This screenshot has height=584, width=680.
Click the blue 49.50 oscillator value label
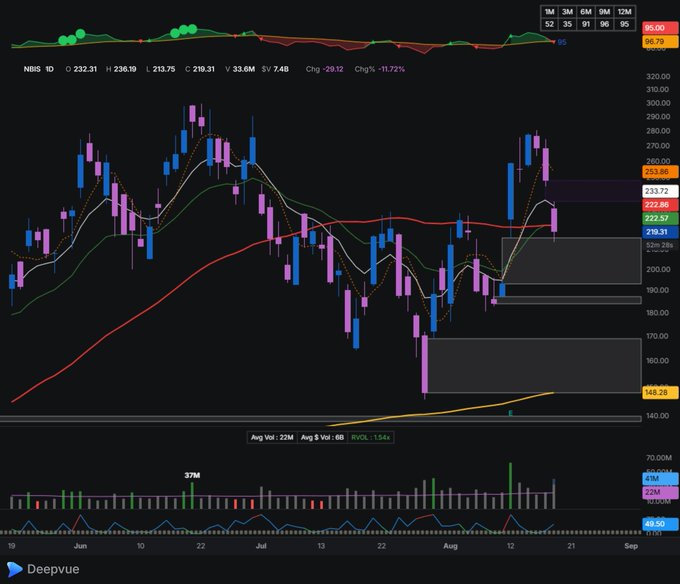(660, 524)
